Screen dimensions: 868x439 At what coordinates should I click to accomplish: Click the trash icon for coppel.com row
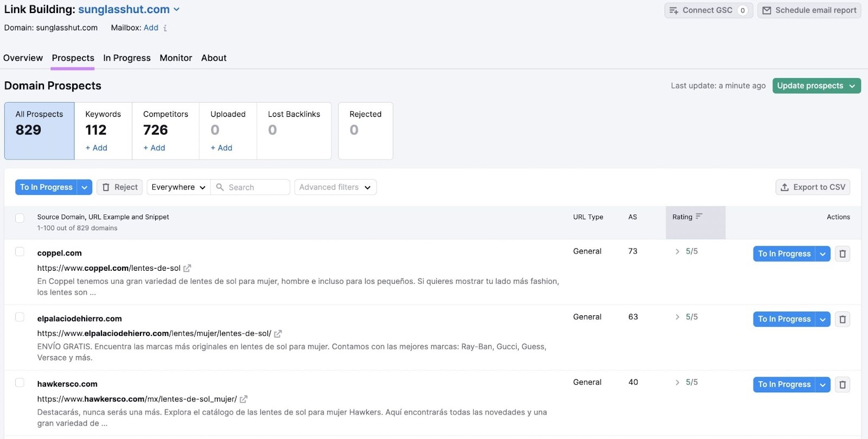tap(842, 254)
